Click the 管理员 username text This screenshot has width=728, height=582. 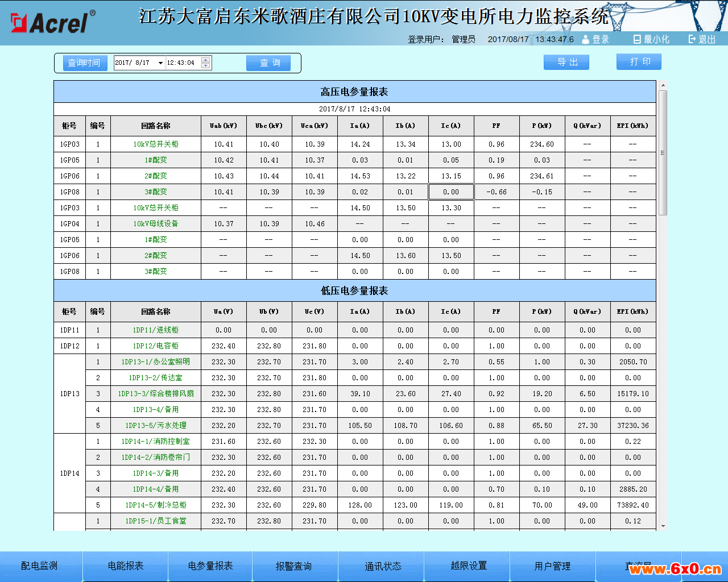[x=464, y=39]
